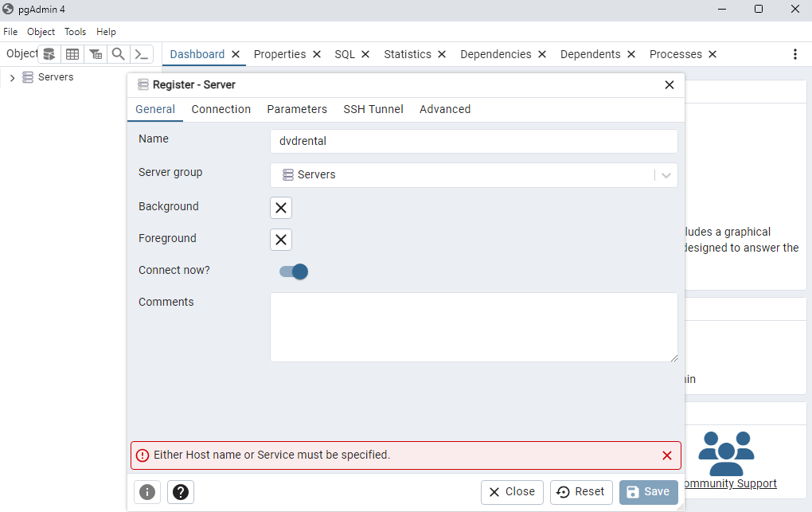Switch to the Advanced tab
The image size is (812, 512).
[x=445, y=109]
